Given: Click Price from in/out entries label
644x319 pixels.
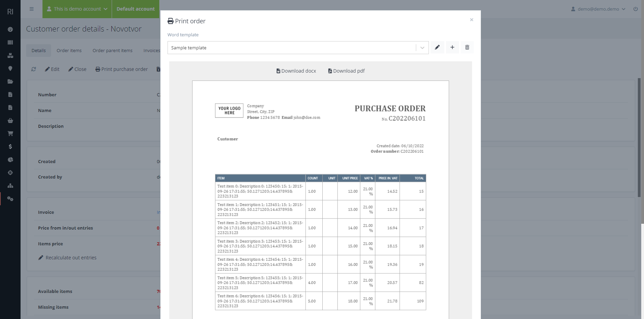Looking at the screenshot, I should coord(65,228).
